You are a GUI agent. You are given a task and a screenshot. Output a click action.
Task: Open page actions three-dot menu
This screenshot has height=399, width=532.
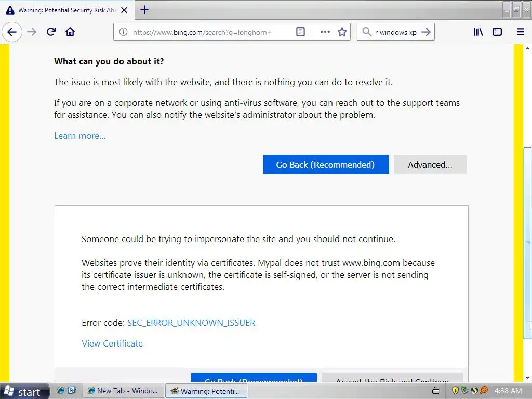[325, 32]
